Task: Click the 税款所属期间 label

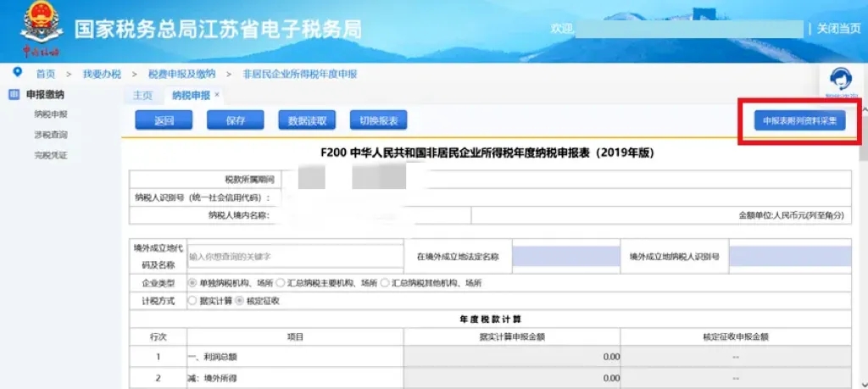Action: [250, 180]
